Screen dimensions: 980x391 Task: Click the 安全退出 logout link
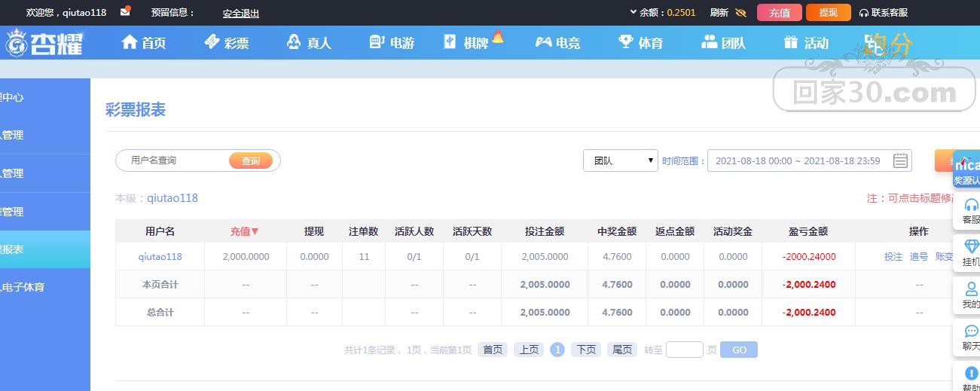(241, 14)
